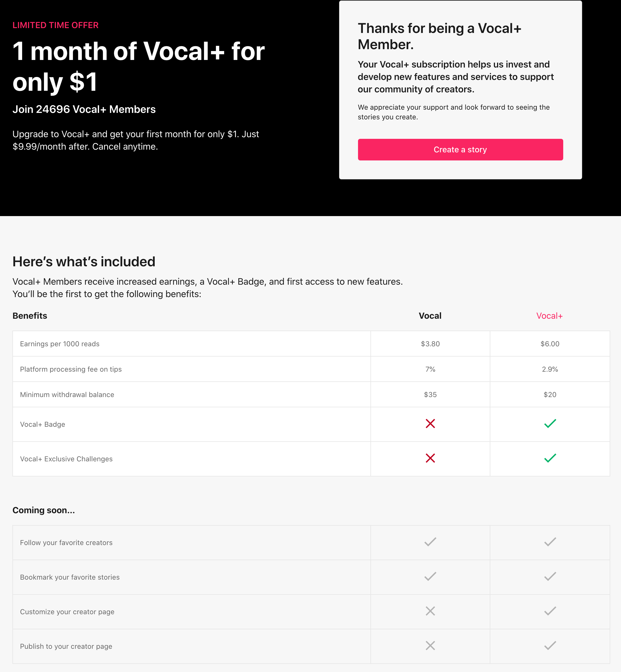Click the Create a story button
621x672 pixels.
(x=460, y=150)
